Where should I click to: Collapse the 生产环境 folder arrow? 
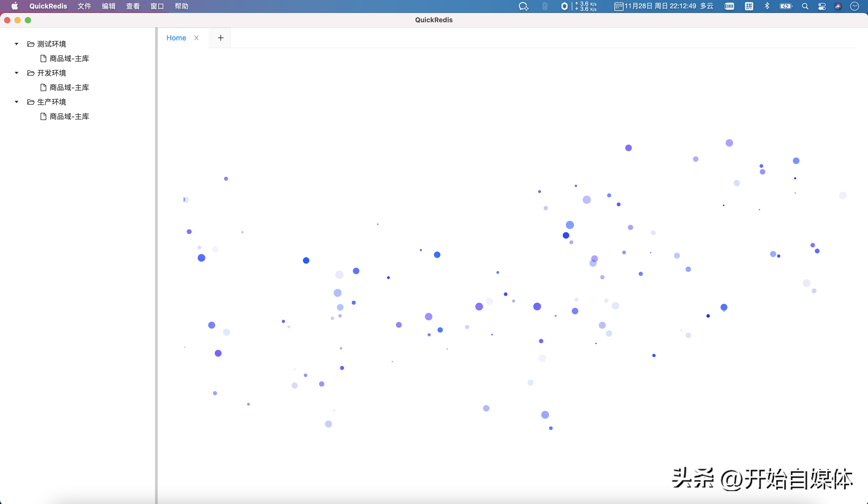pyautogui.click(x=16, y=102)
